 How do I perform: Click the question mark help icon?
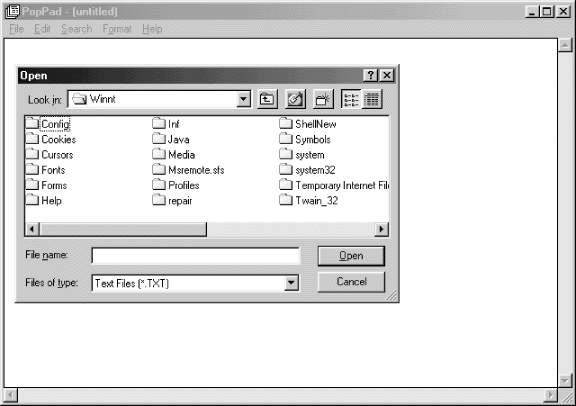[x=370, y=75]
